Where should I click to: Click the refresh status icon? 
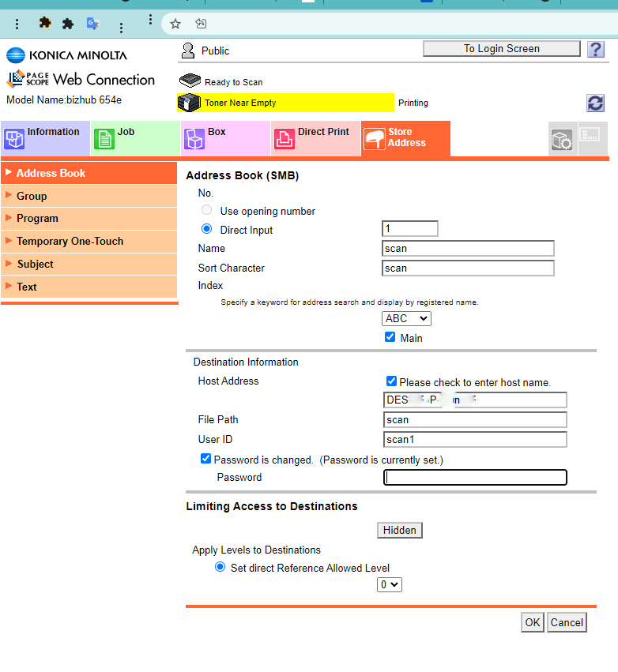[595, 103]
